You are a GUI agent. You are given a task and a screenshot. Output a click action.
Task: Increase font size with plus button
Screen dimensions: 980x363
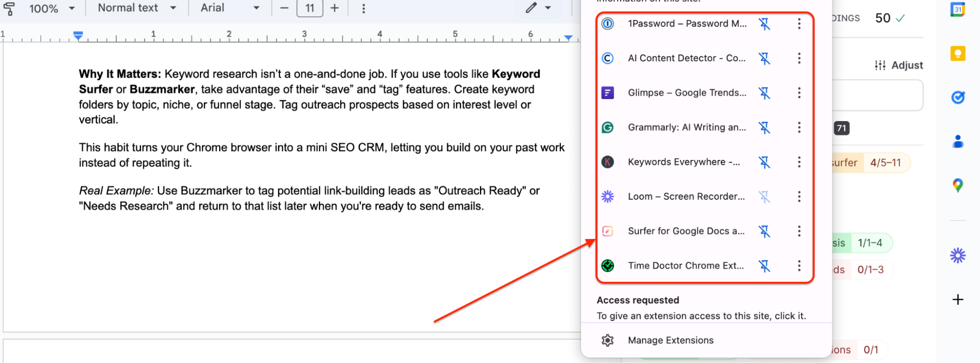(x=335, y=8)
